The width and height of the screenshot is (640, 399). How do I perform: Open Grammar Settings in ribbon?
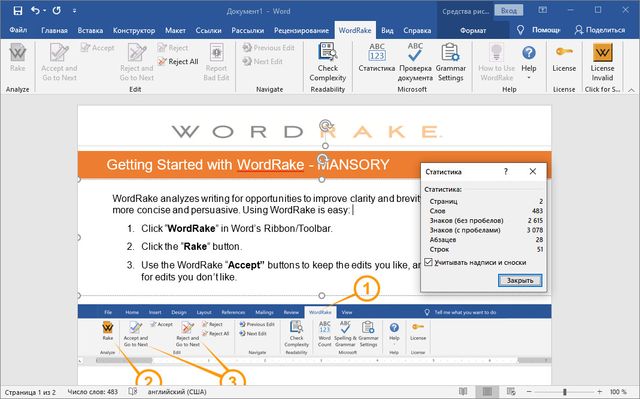[450, 62]
